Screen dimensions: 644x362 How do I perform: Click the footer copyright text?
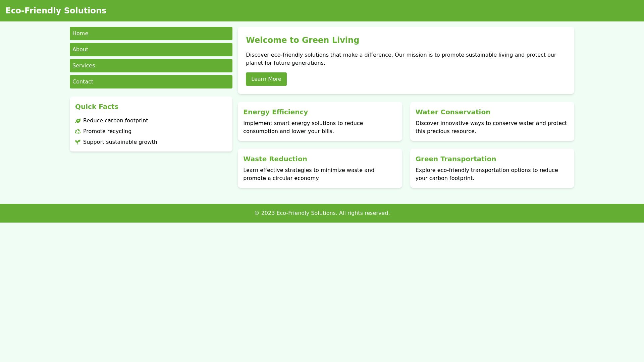click(x=322, y=213)
